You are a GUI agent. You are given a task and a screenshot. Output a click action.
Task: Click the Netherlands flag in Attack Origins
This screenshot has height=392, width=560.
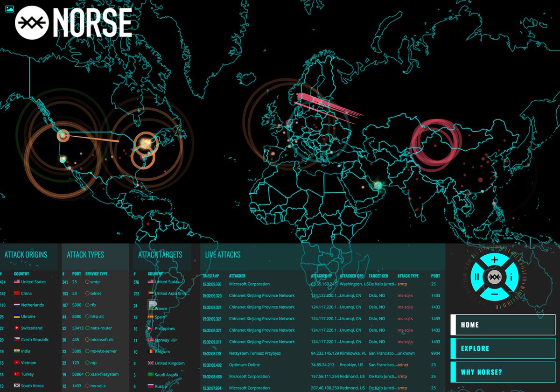coord(17,305)
